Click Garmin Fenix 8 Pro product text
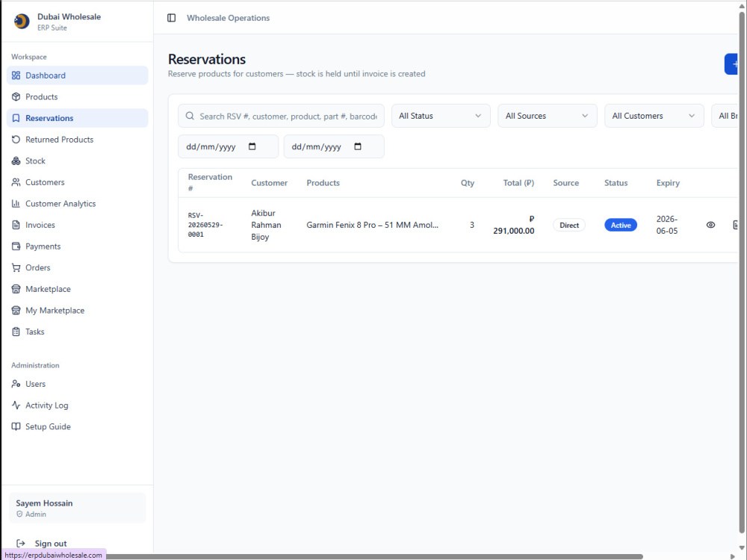The image size is (747, 560). pos(372,225)
